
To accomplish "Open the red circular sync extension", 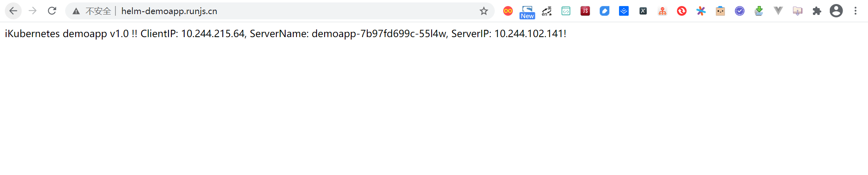I will (682, 11).
